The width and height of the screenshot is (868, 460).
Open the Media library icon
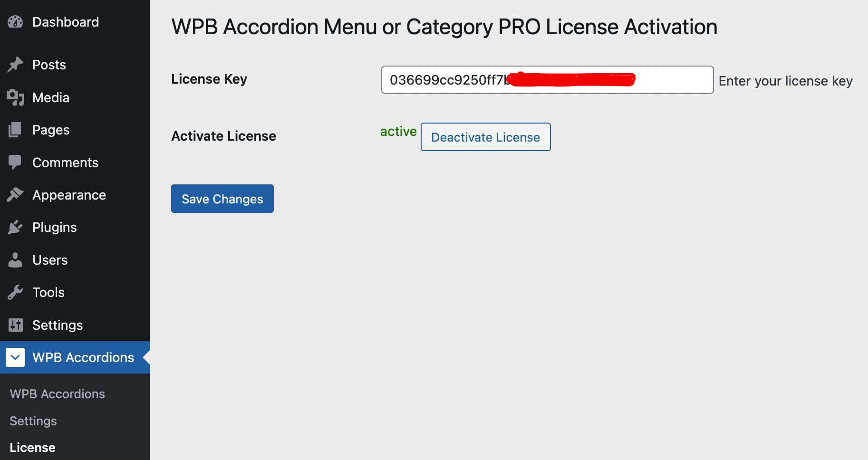15,97
